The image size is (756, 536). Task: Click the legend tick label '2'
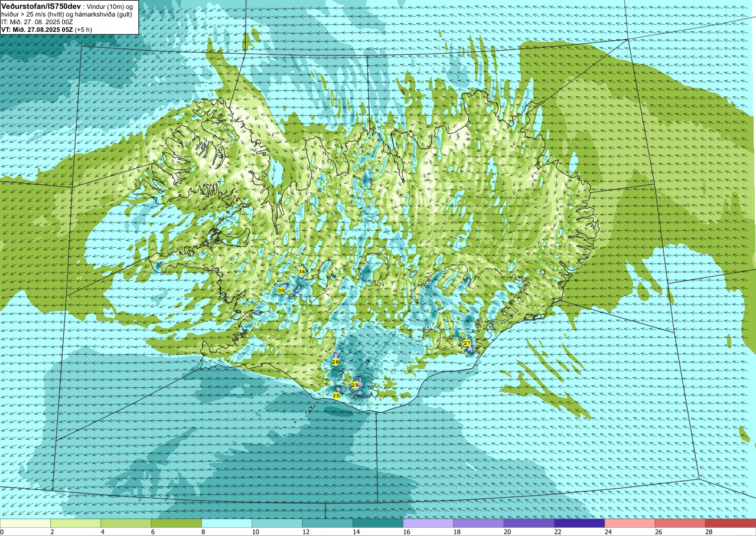tap(52, 532)
